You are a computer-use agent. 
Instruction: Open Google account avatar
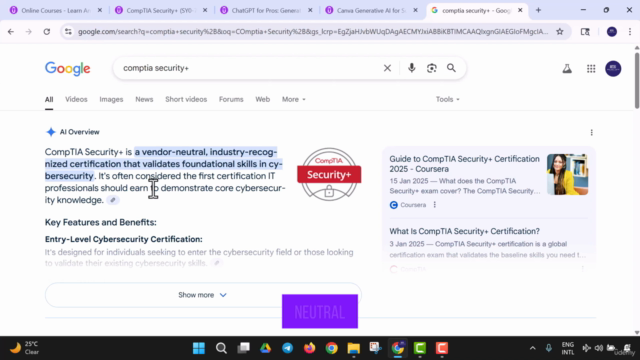tap(613, 69)
